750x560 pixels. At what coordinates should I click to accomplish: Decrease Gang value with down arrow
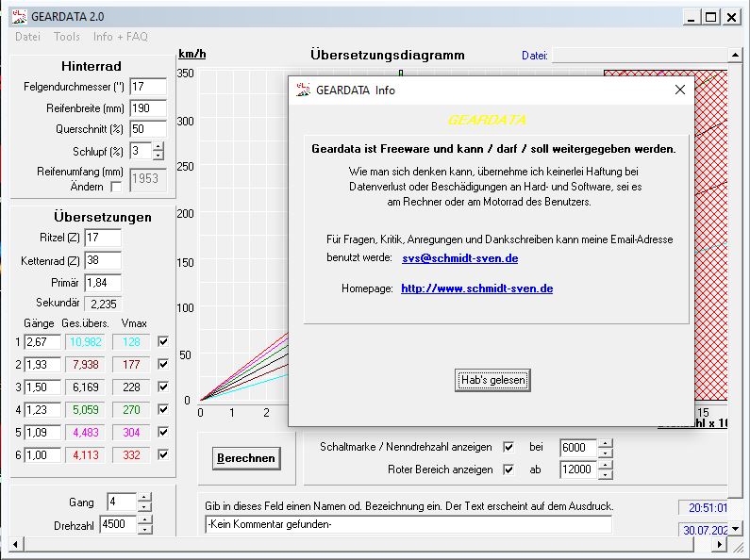[x=143, y=507]
